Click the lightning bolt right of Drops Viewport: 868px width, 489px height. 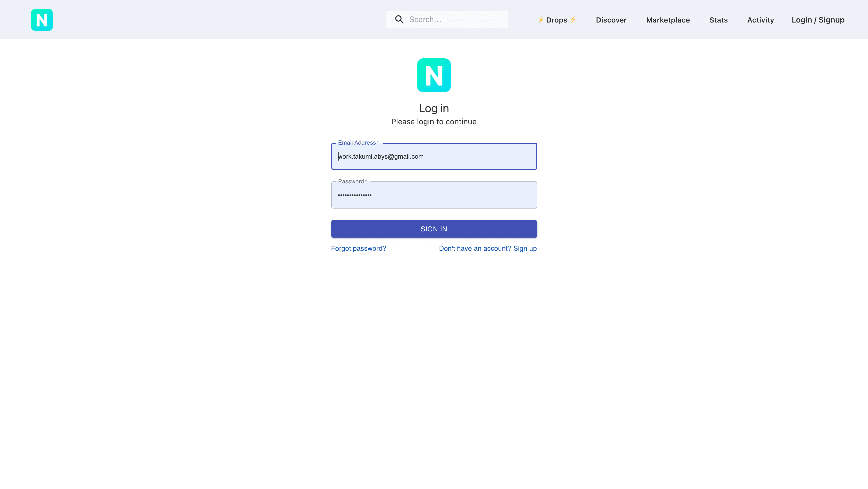click(x=573, y=20)
